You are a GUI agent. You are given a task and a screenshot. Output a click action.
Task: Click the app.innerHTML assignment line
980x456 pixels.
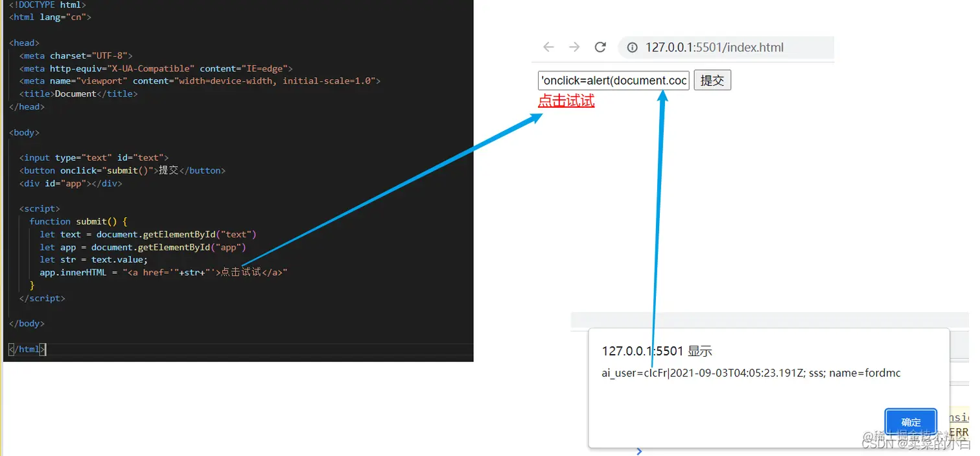click(164, 272)
